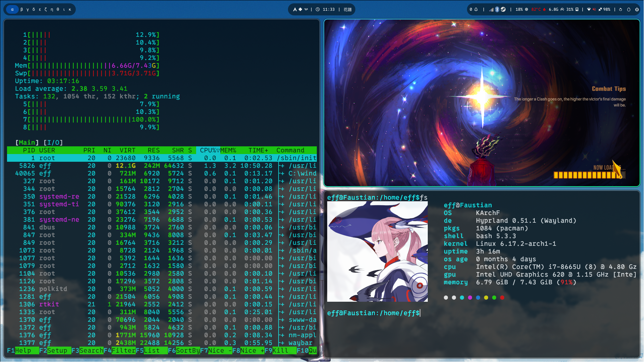The height and width of the screenshot is (362, 644).
Task: Switch to workspace β
Action: click(22, 9)
